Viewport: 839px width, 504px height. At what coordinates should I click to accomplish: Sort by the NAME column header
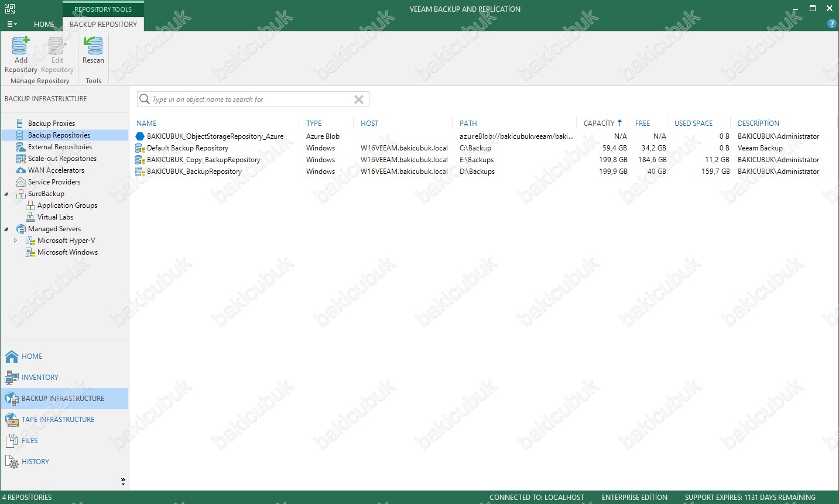coord(146,124)
